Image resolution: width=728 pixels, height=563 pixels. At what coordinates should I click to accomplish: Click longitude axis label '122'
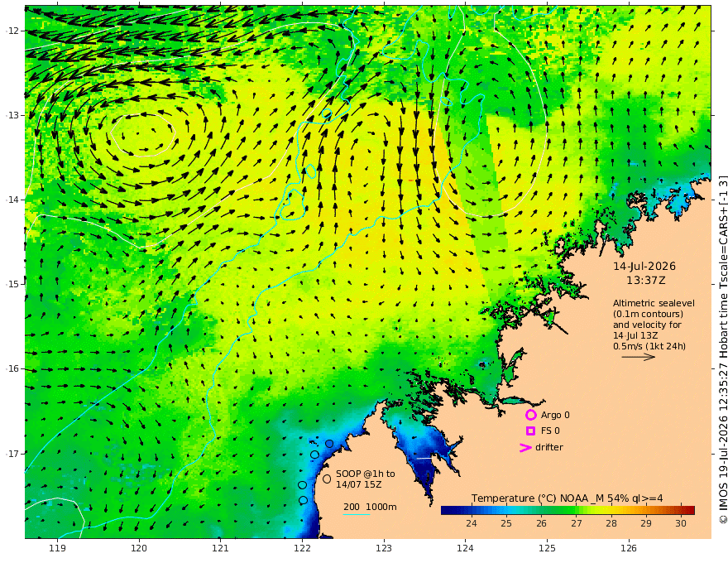(x=302, y=548)
